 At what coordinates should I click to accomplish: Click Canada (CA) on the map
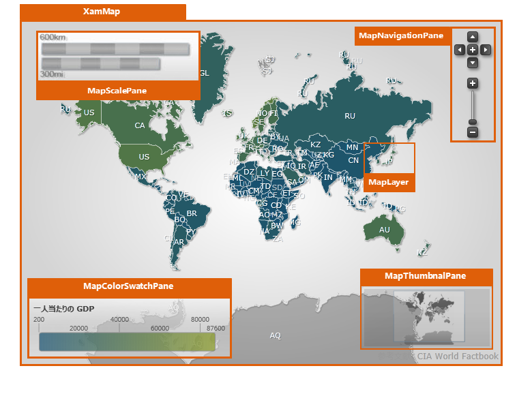coord(140,125)
